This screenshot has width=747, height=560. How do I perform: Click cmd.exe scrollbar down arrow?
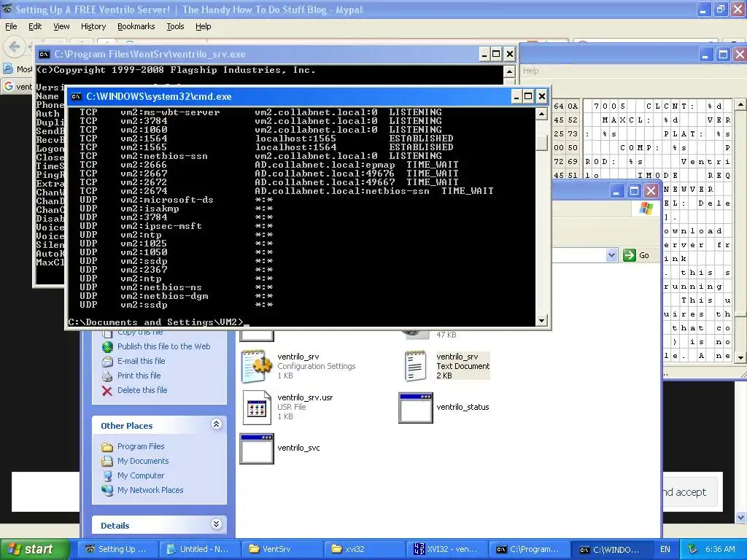tap(541, 321)
